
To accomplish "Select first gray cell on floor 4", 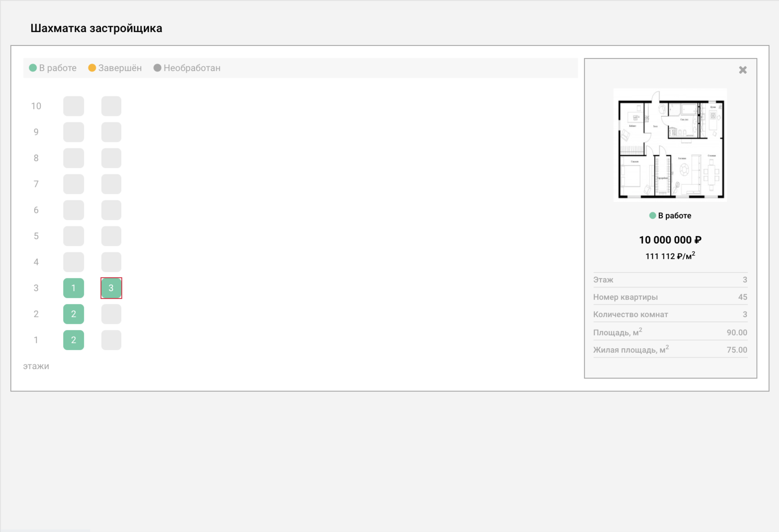I will [74, 262].
